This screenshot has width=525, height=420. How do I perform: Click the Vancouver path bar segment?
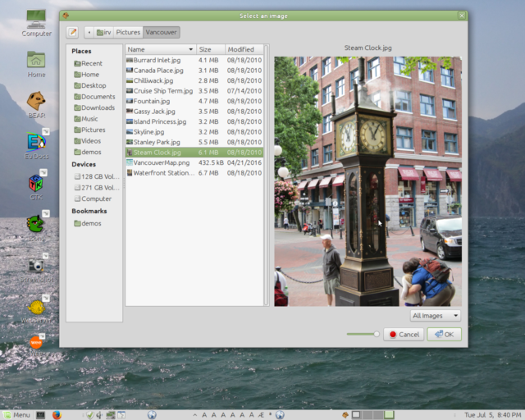tap(161, 32)
